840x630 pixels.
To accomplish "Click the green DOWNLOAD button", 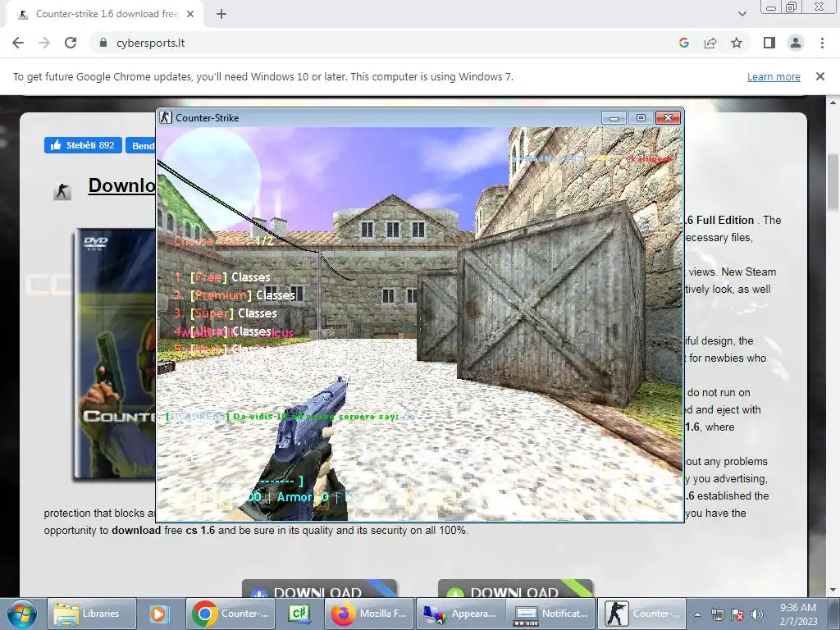I will click(515, 589).
